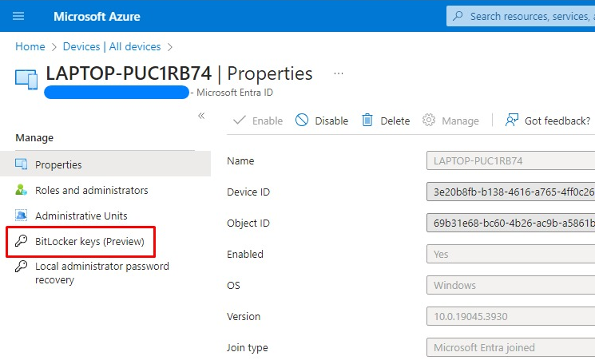Disable the device via toolbar
Screen dimensions: 595x364
(322, 121)
